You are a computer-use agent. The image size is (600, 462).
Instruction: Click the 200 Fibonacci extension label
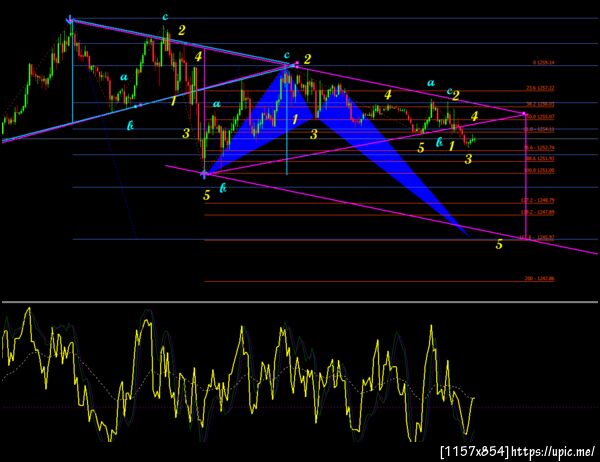pyautogui.click(x=539, y=279)
